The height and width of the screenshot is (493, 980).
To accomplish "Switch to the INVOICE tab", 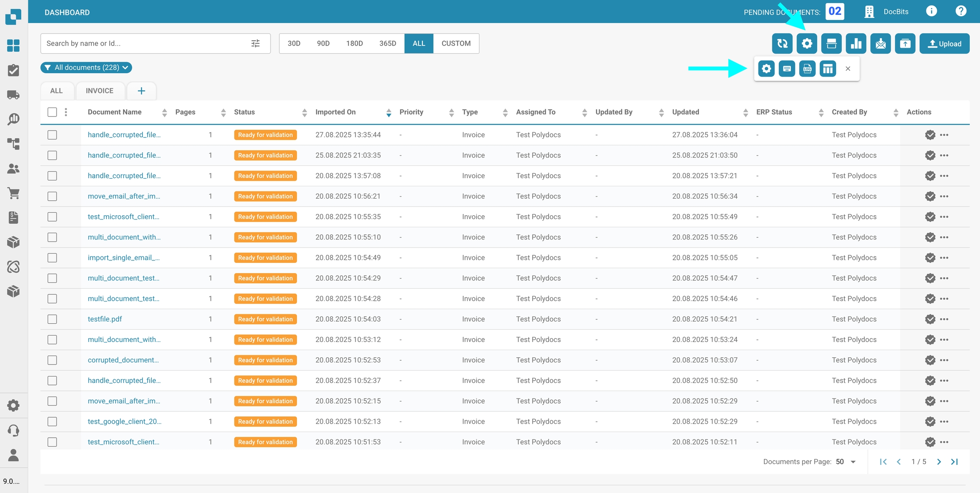I will (x=100, y=91).
